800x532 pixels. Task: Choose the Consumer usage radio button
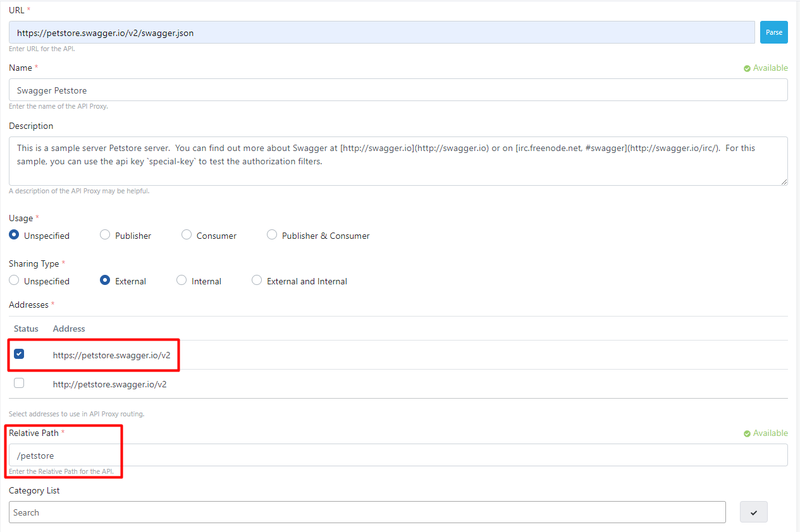187,235
